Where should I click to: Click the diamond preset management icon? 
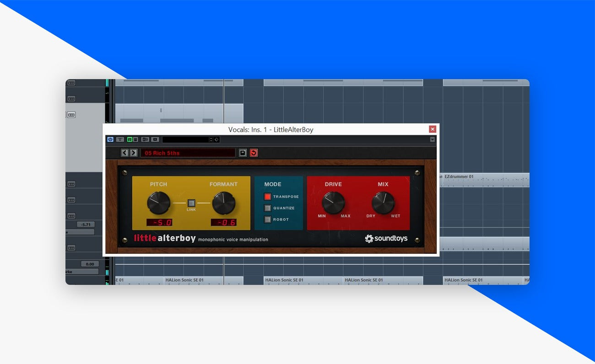click(x=216, y=139)
